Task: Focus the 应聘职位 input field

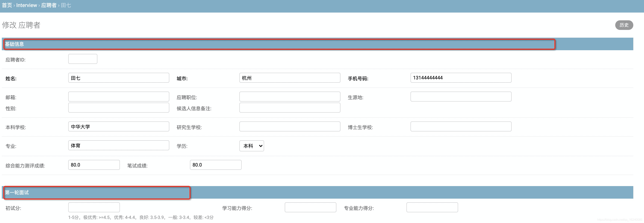Action: pyautogui.click(x=290, y=97)
